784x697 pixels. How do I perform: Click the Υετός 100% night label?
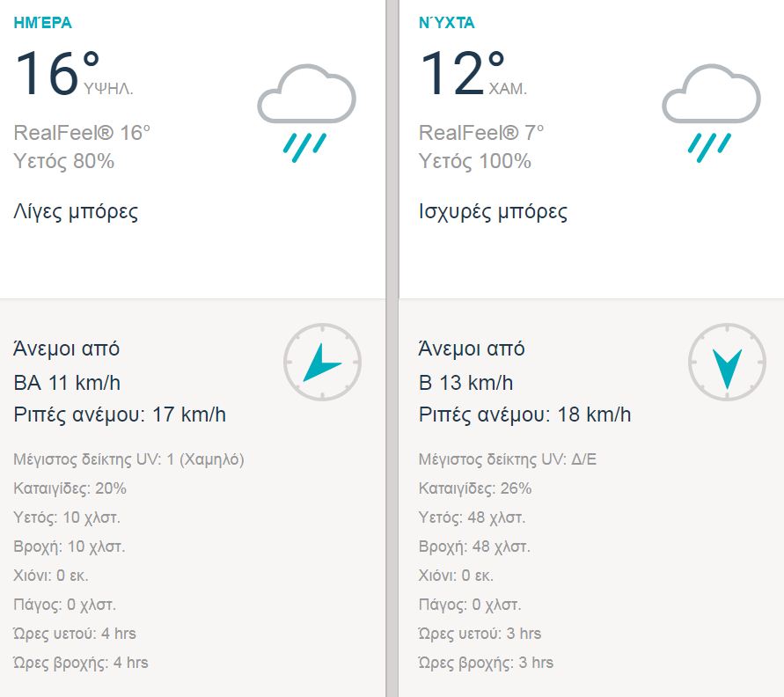click(x=475, y=161)
